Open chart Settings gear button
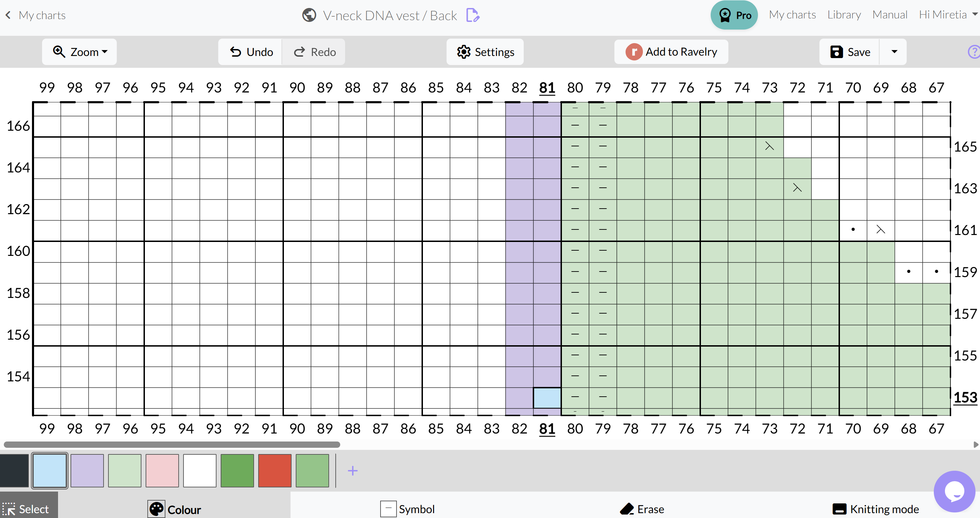The image size is (980, 518). (485, 52)
